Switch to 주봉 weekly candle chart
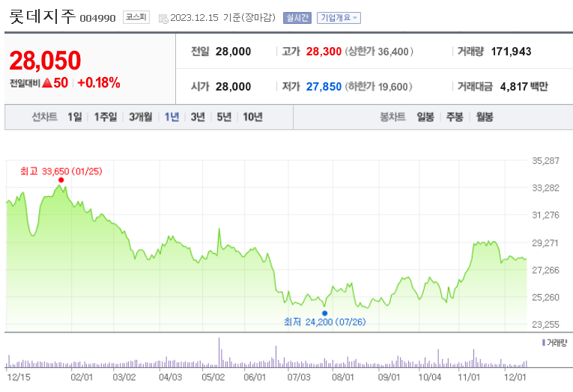 (455, 117)
